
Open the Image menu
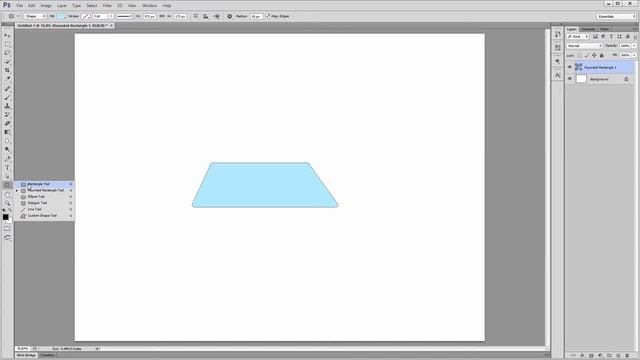pyautogui.click(x=46, y=6)
